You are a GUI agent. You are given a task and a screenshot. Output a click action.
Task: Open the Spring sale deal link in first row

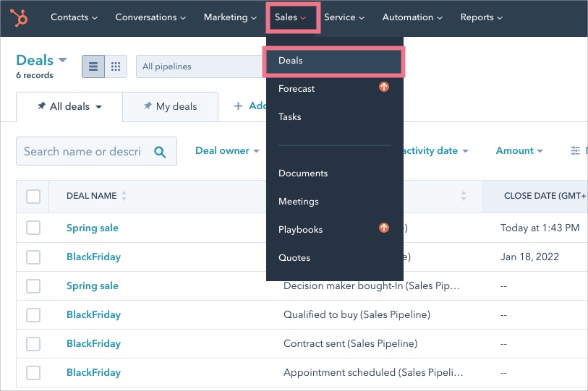click(x=92, y=228)
